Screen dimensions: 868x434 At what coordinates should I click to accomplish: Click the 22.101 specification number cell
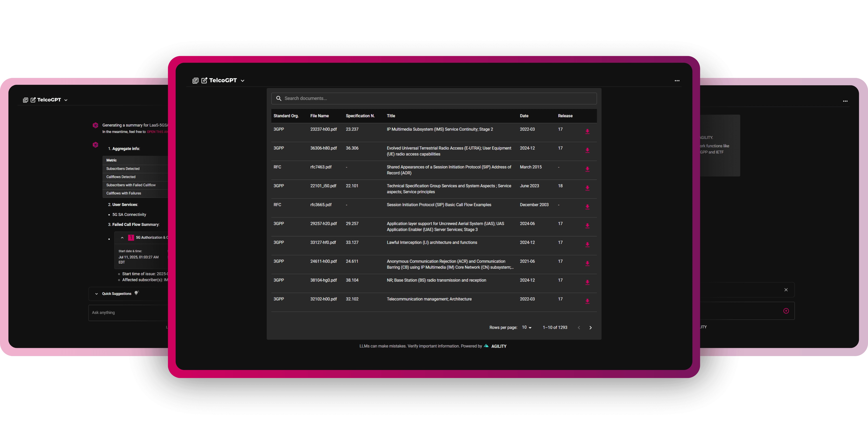tap(352, 186)
